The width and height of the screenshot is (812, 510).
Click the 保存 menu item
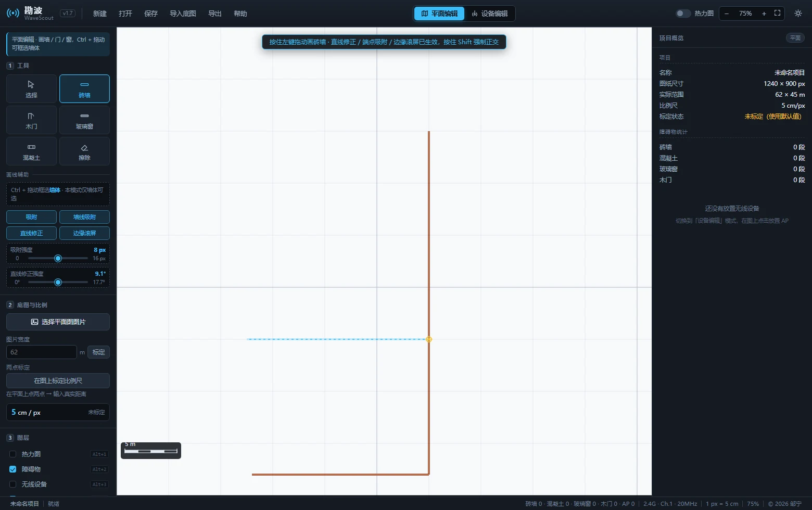pyautogui.click(x=151, y=14)
